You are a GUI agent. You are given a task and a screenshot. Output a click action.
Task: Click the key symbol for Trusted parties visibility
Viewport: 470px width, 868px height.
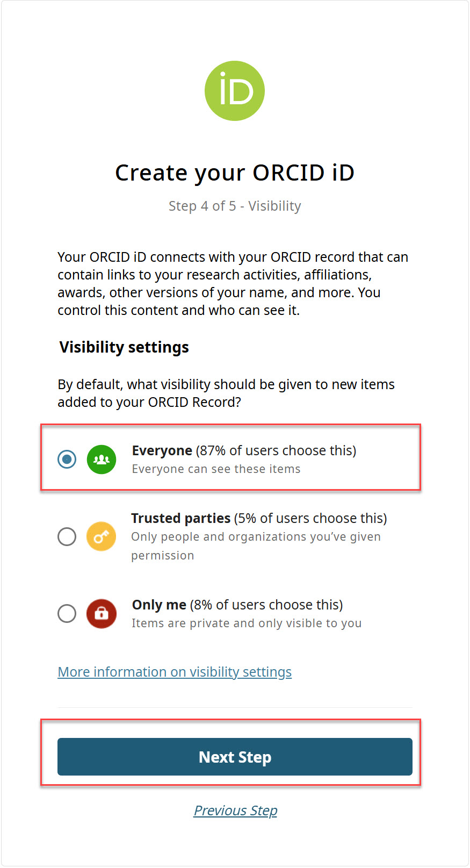click(x=101, y=536)
